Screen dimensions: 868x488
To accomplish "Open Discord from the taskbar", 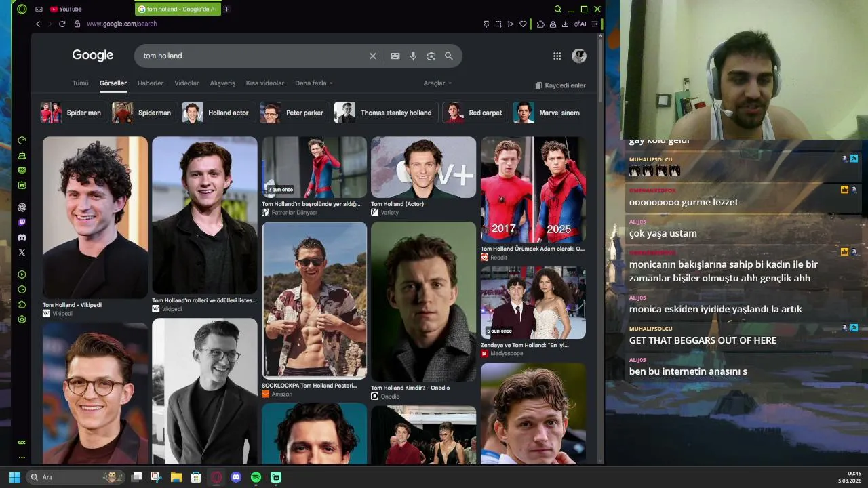I will click(x=236, y=477).
